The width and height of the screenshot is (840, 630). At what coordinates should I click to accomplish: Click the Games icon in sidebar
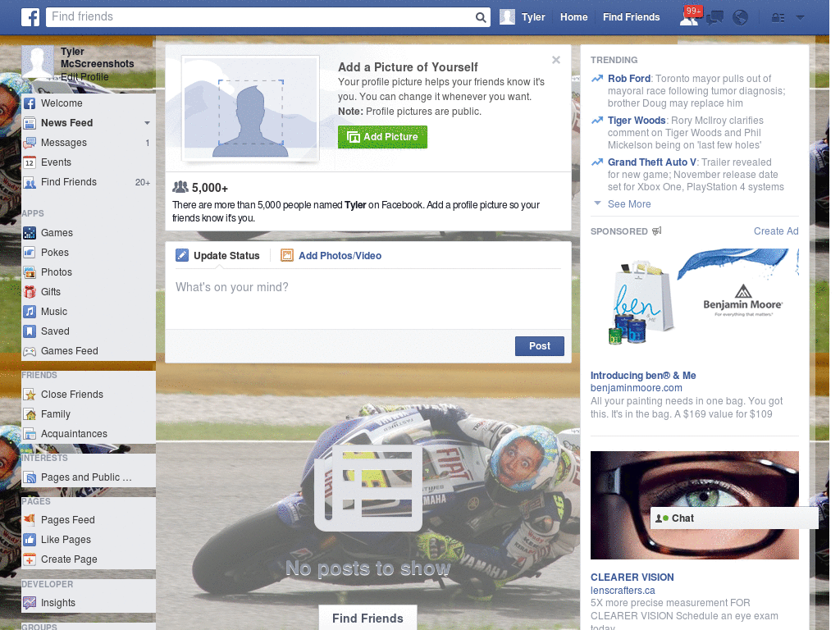pos(30,233)
